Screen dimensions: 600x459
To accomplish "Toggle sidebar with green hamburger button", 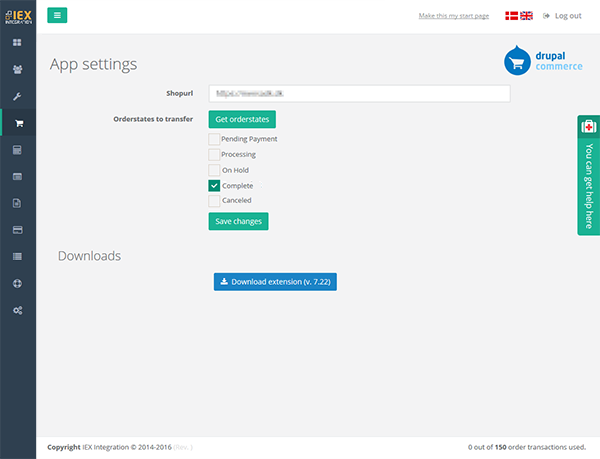I will coord(58,15).
